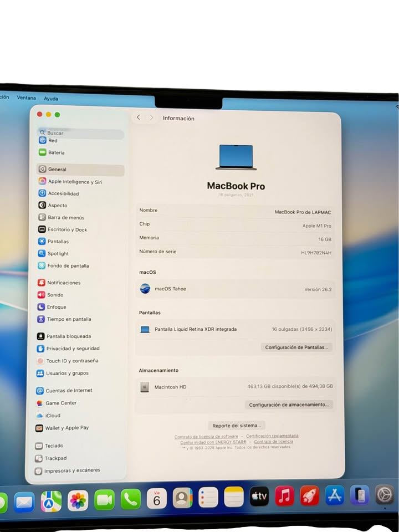Screen dimensions: 399x532
Task: Open the Ventana menu
Action: (27, 98)
